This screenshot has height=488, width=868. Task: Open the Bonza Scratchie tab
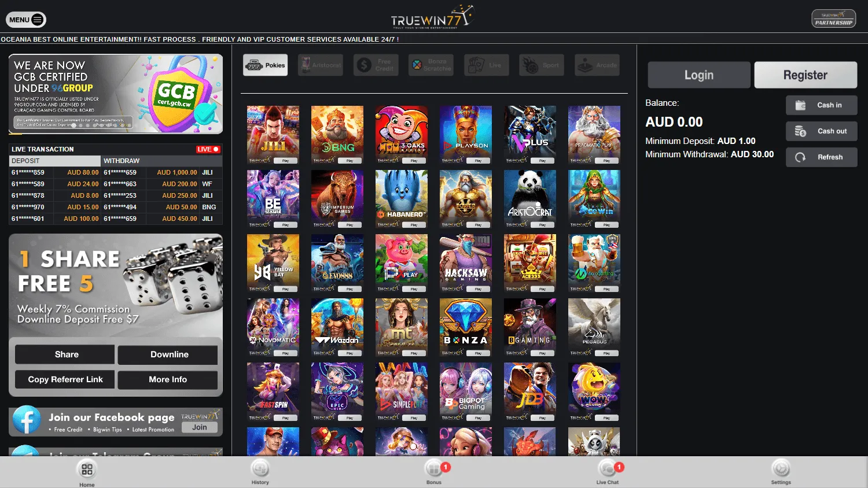pos(431,65)
